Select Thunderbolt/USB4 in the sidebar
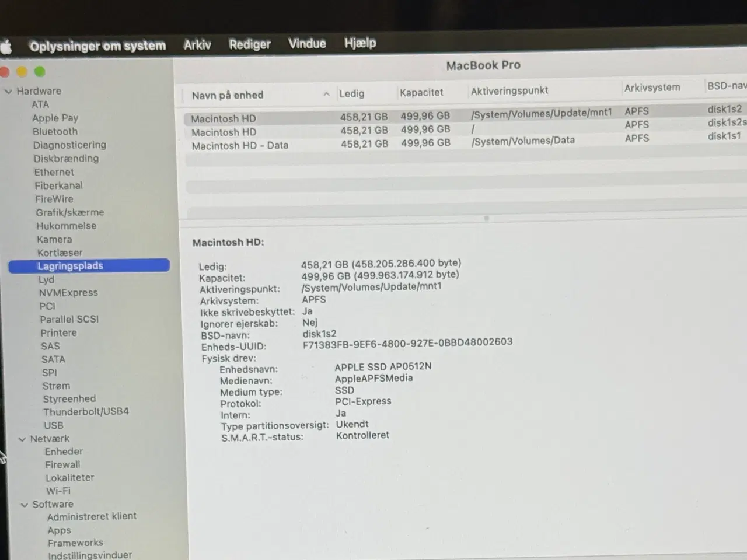 [86, 411]
